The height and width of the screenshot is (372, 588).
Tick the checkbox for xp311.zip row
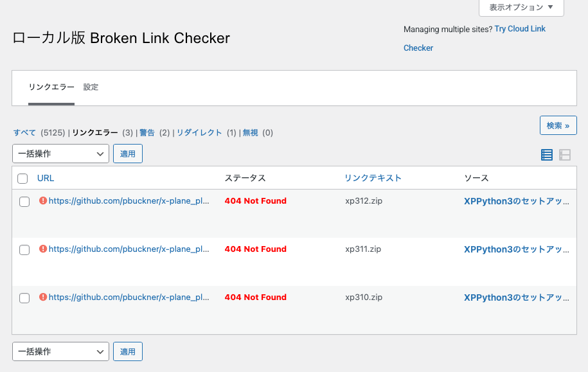[x=24, y=250]
